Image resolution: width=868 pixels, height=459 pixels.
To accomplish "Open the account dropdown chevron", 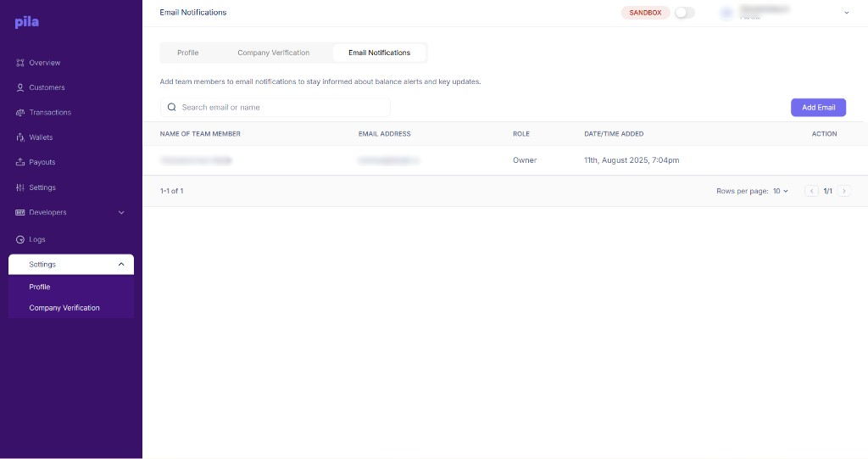I will (x=846, y=13).
